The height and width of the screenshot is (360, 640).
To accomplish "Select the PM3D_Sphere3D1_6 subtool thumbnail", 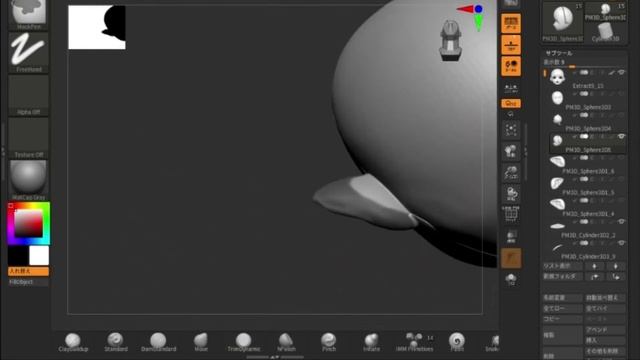I will coord(557,162).
